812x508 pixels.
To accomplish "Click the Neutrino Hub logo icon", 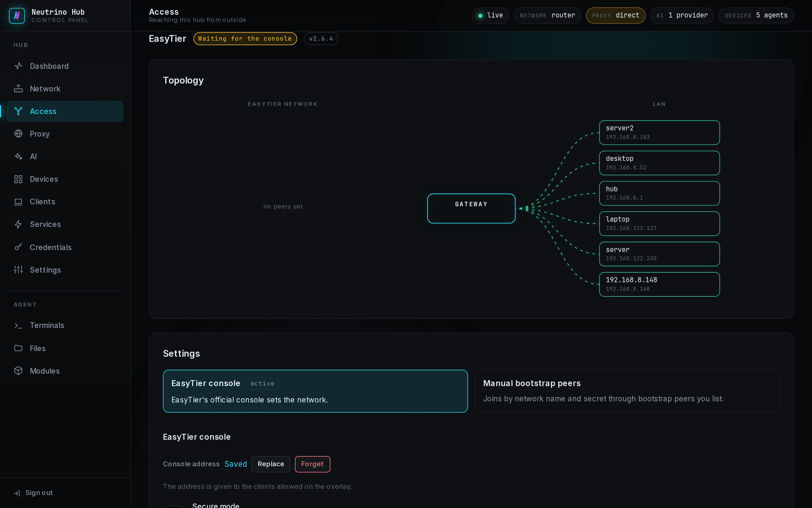I will (17, 16).
